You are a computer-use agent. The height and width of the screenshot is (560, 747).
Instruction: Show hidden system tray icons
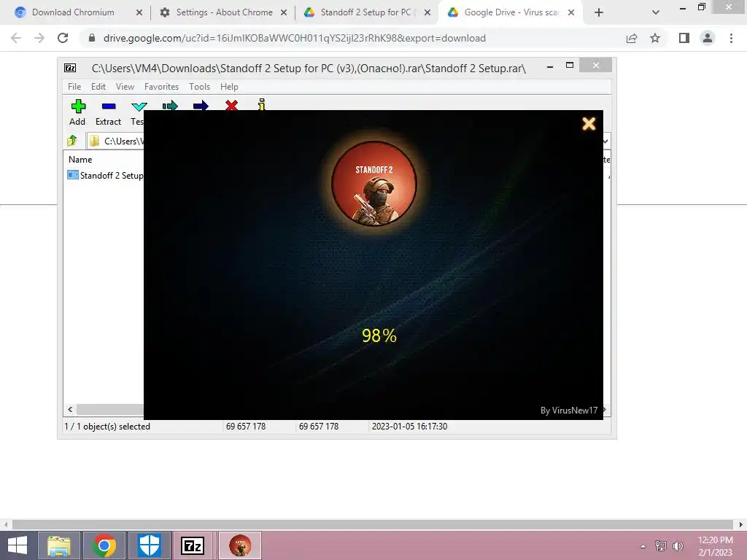(643, 545)
